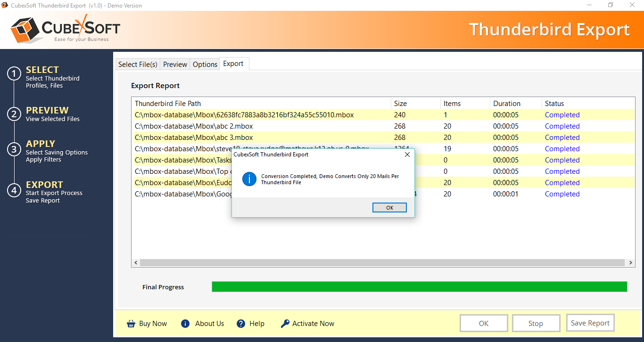Click the SELECT step label
This screenshot has height=342, width=644.
(x=42, y=70)
